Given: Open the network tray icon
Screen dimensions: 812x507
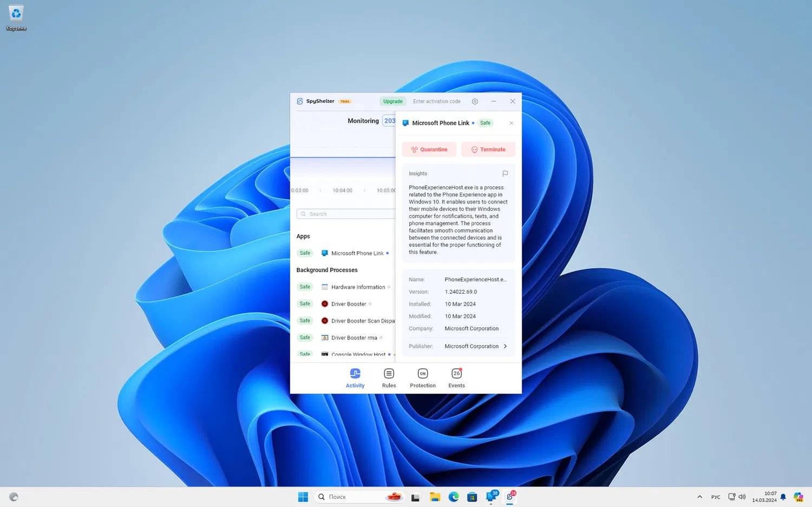Looking at the screenshot, I should coord(732,497).
